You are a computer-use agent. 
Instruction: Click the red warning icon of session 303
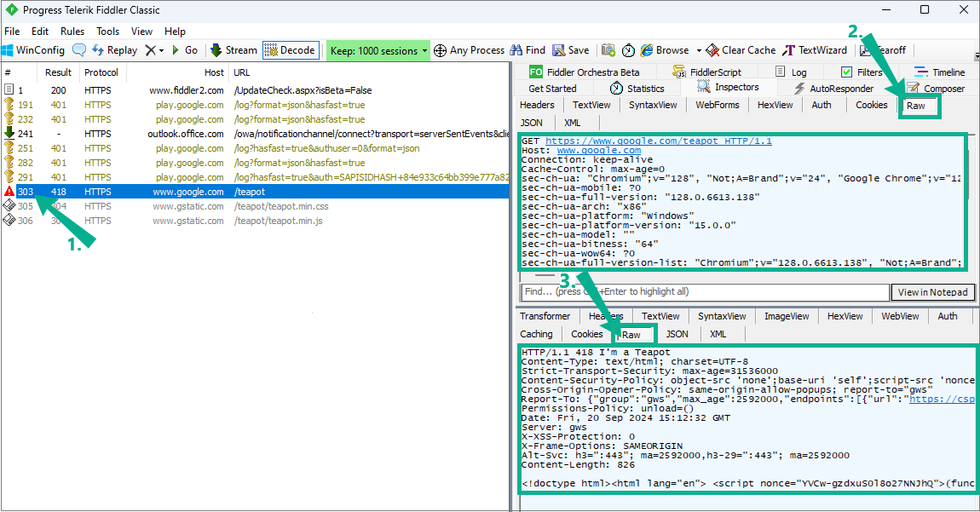[x=9, y=192]
